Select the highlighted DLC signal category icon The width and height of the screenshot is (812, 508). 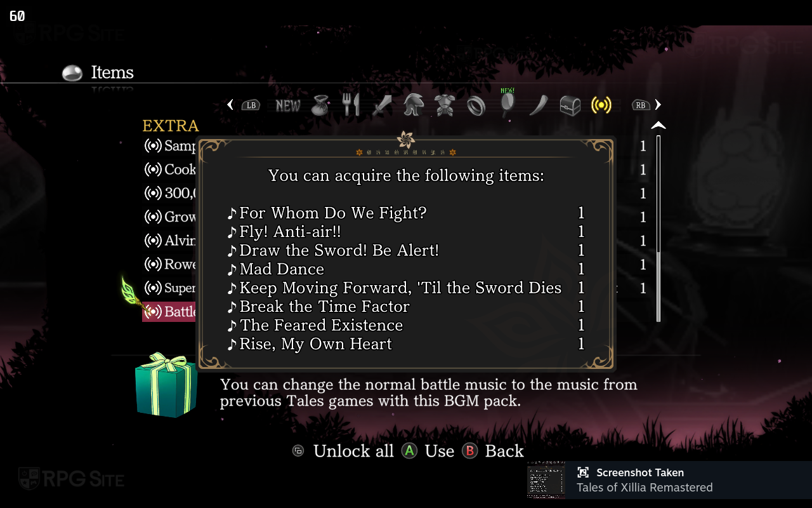click(x=601, y=105)
